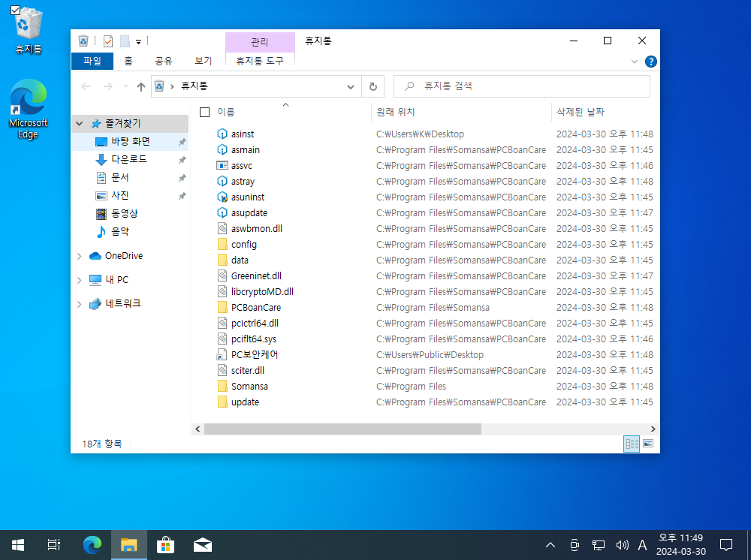Open Microsoft Edge desktop shortcut

pos(29,110)
